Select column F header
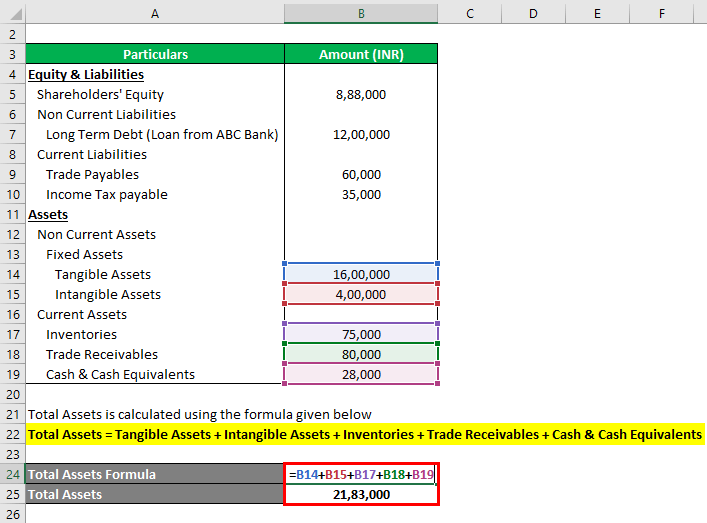The height and width of the screenshot is (523, 707). click(x=661, y=14)
